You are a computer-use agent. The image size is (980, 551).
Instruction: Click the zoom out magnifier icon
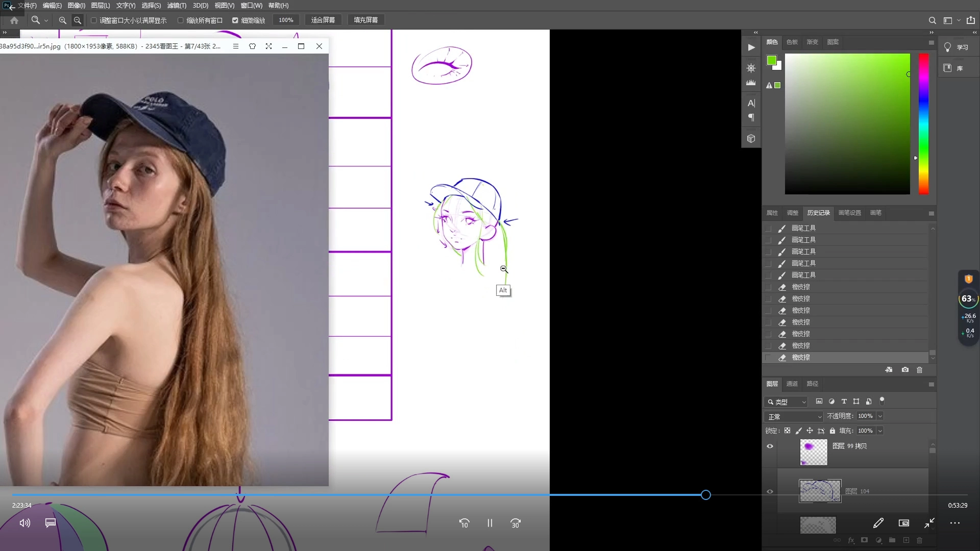coord(78,20)
